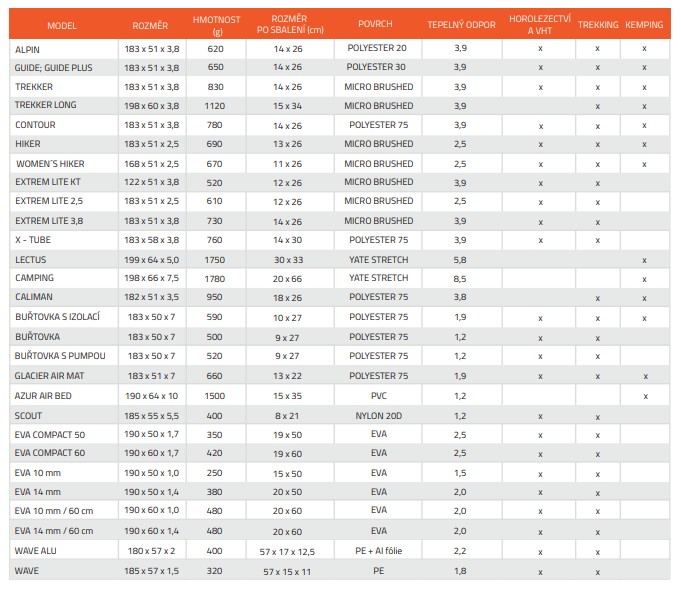Viewport: 681px width, 590px height.
Task: Click the POLYESTER 30 surface cell
Action: pos(376,67)
